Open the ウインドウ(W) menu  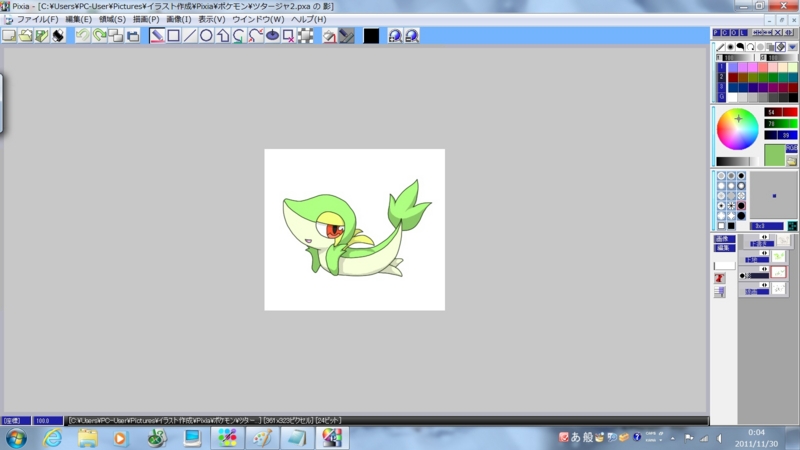[258, 19]
